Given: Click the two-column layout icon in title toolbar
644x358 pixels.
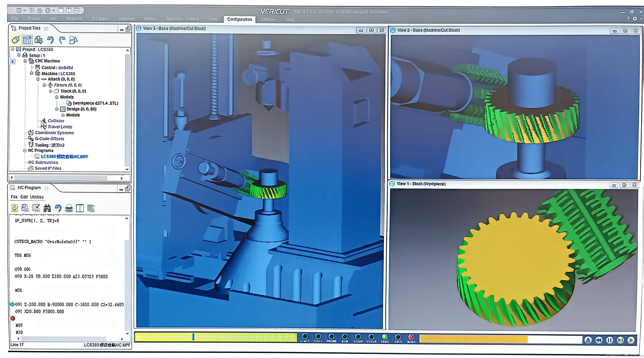Looking at the screenshot, I should [68, 10].
